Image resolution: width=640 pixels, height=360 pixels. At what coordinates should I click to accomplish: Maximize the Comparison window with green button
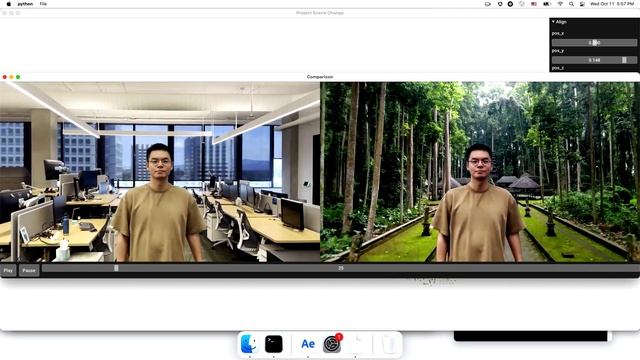[x=18, y=77]
